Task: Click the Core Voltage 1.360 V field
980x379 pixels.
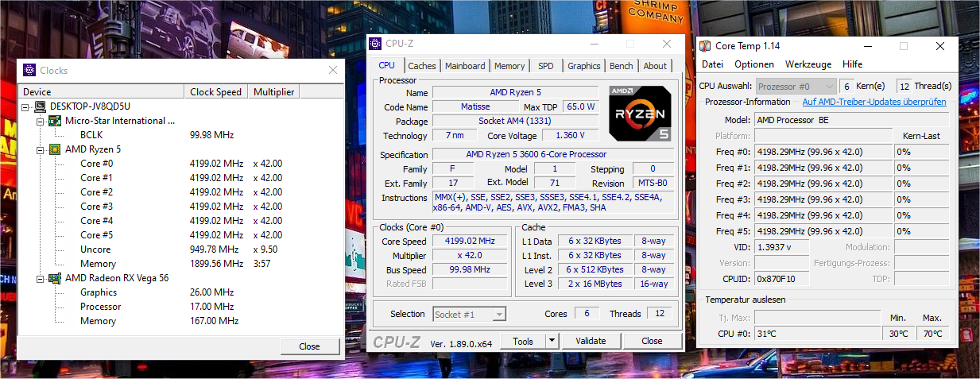Action: 571,135
